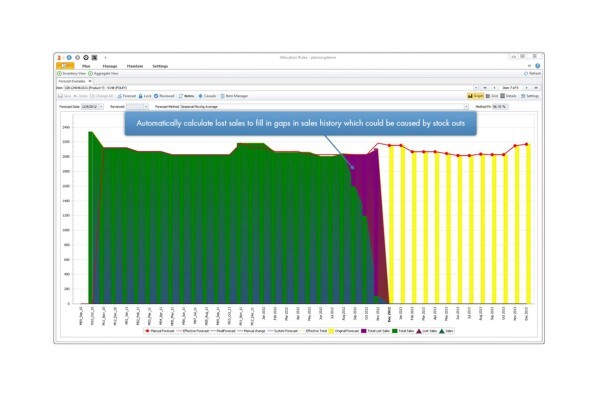Toggle Manual change legend entry
This screenshot has height=400, width=600.
coord(251,331)
